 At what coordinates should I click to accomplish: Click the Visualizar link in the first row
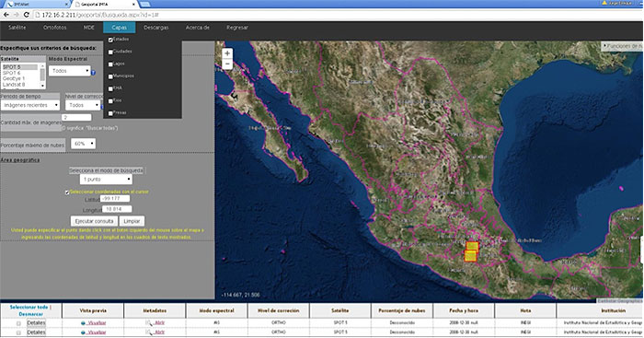pyautogui.click(x=97, y=322)
